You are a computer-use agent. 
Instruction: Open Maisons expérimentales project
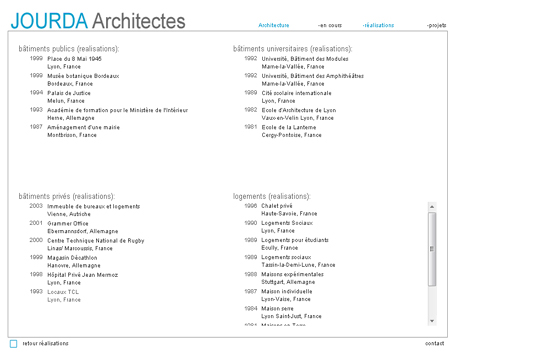coord(293,274)
